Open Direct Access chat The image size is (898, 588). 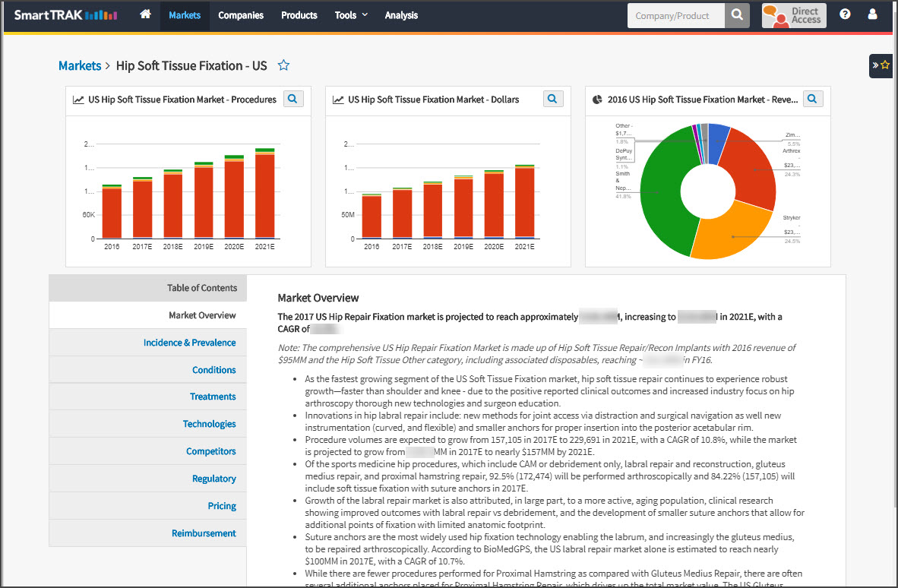pyautogui.click(x=794, y=15)
